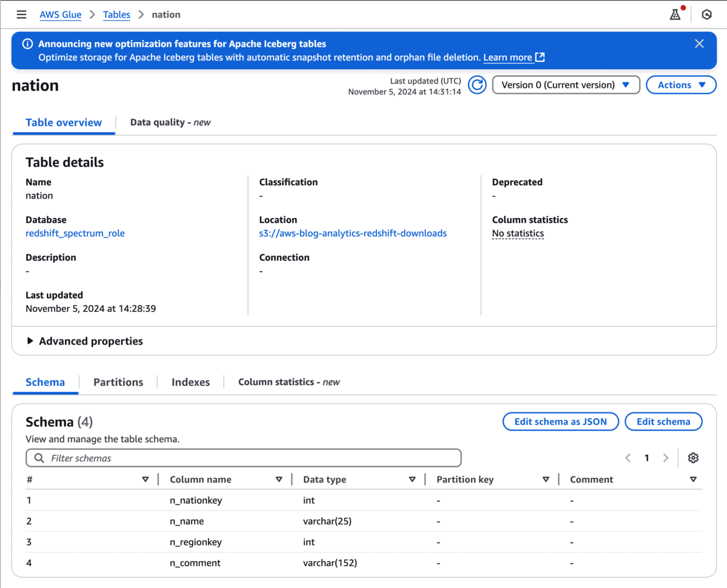Click the n_nationkey column name

pyautogui.click(x=196, y=501)
